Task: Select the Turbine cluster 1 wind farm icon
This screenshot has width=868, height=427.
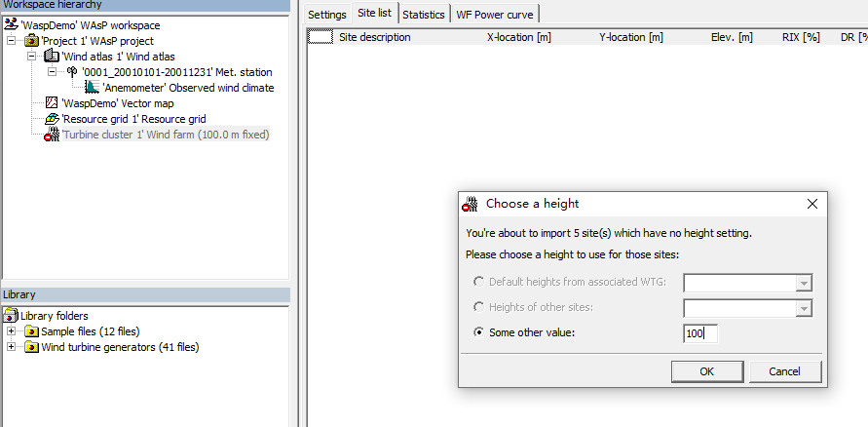Action: coord(52,136)
